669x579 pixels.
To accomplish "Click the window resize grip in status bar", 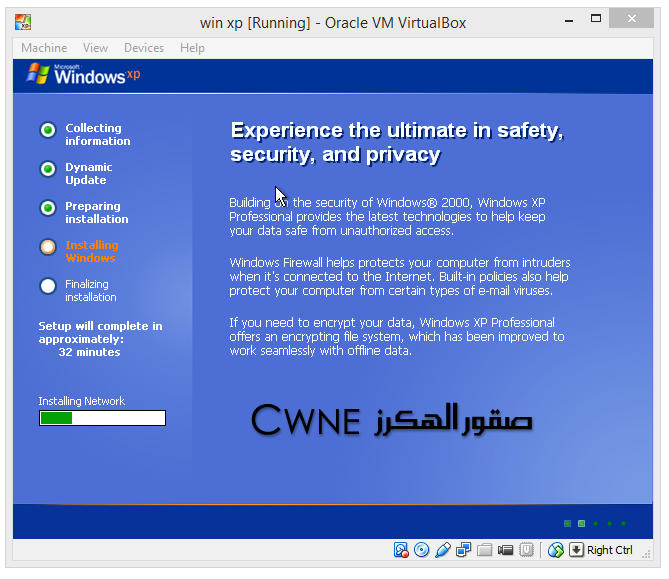I will (646, 553).
